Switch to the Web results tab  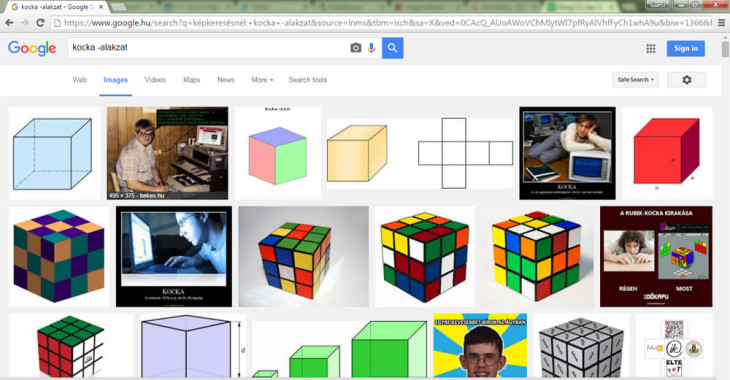click(80, 80)
